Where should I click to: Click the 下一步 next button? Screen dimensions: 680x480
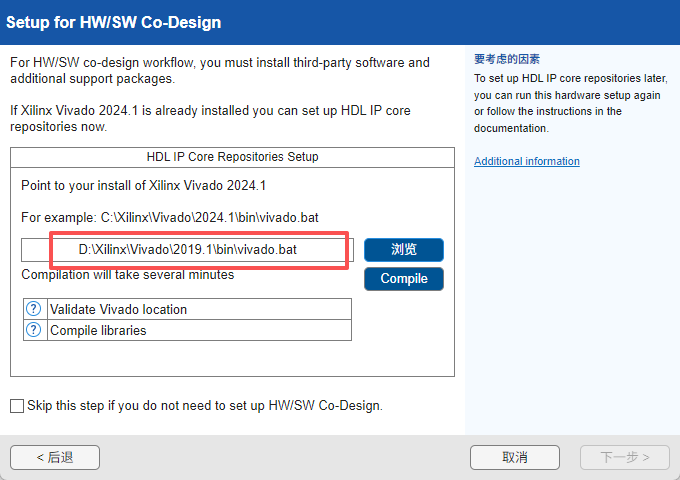[x=625, y=457]
